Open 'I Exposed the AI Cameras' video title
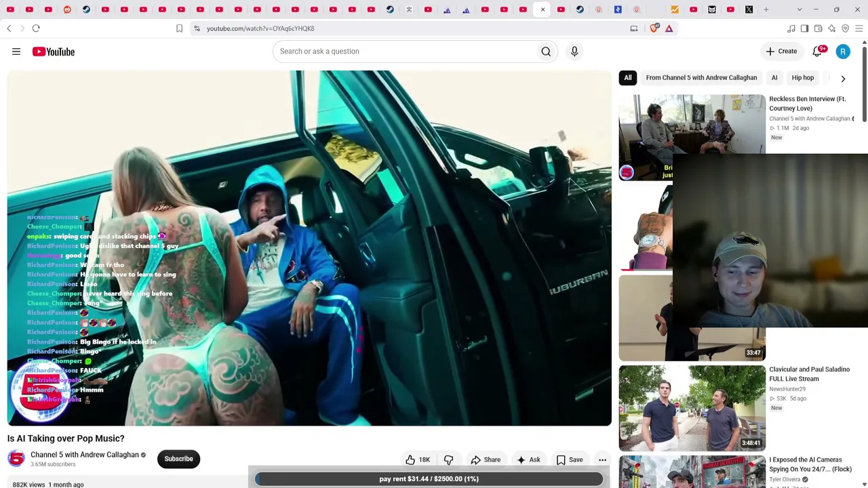Image resolution: width=868 pixels, height=488 pixels. coord(810,464)
